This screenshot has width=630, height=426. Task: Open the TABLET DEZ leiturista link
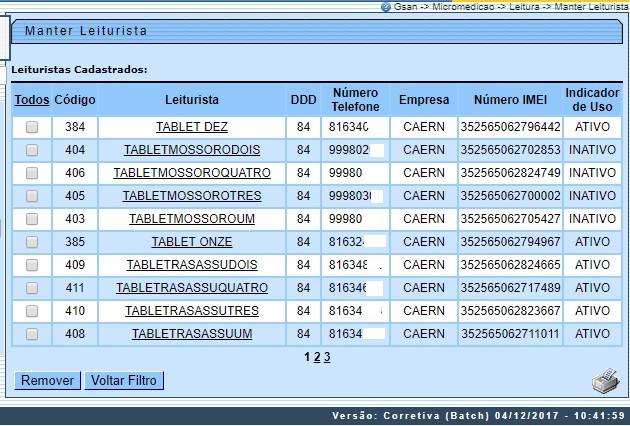192,127
